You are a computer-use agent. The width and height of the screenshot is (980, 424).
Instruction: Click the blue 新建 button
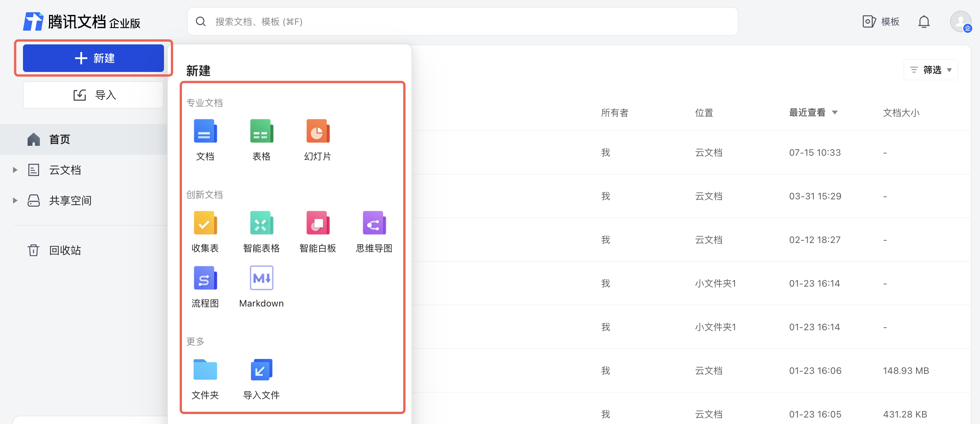[x=93, y=58]
